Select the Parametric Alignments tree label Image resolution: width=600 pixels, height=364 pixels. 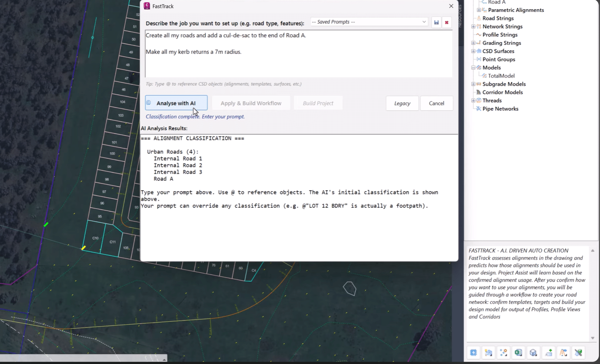(516, 10)
